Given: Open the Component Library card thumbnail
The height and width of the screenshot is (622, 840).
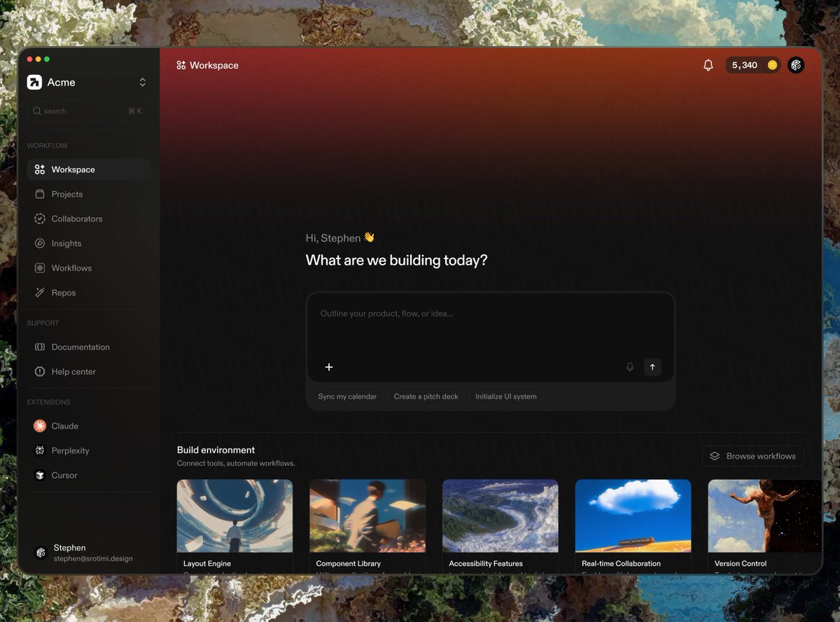Looking at the screenshot, I should pyautogui.click(x=367, y=516).
